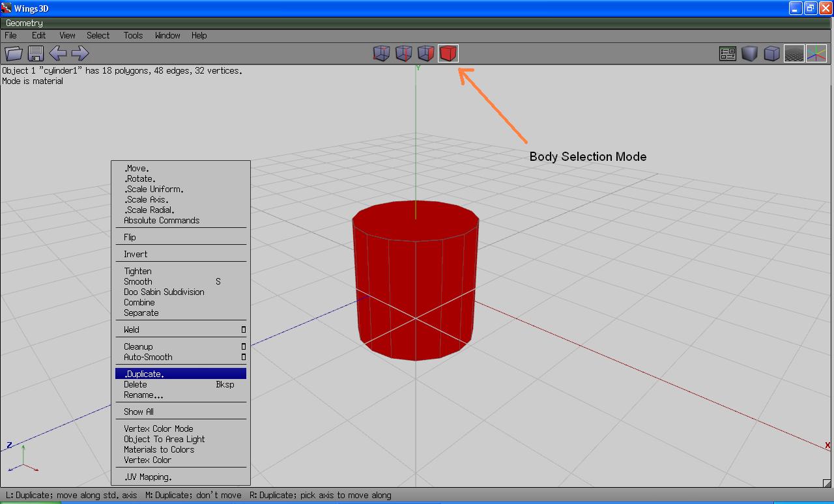Open the preferences panel icon in toolbar
The height and width of the screenshot is (504, 834).
pos(728,53)
